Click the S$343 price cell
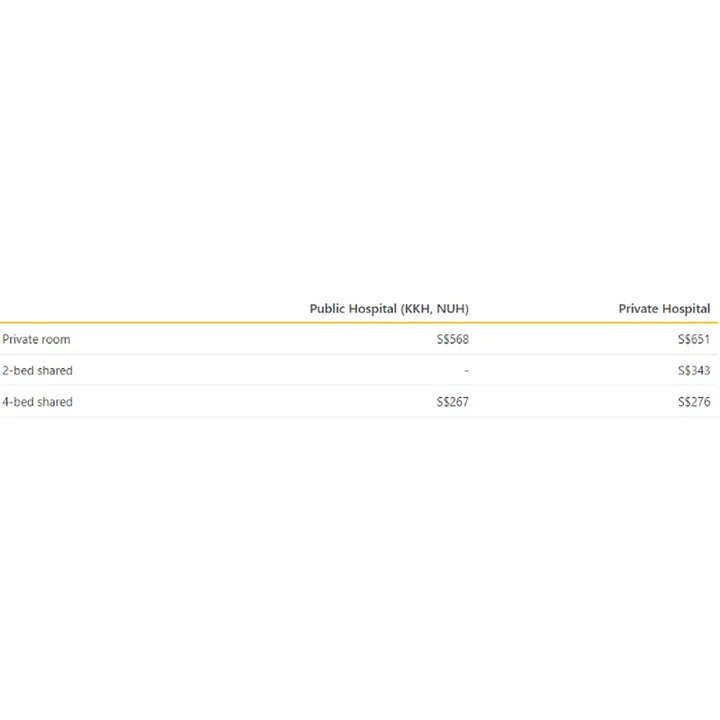720x720 pixels. 694,371
